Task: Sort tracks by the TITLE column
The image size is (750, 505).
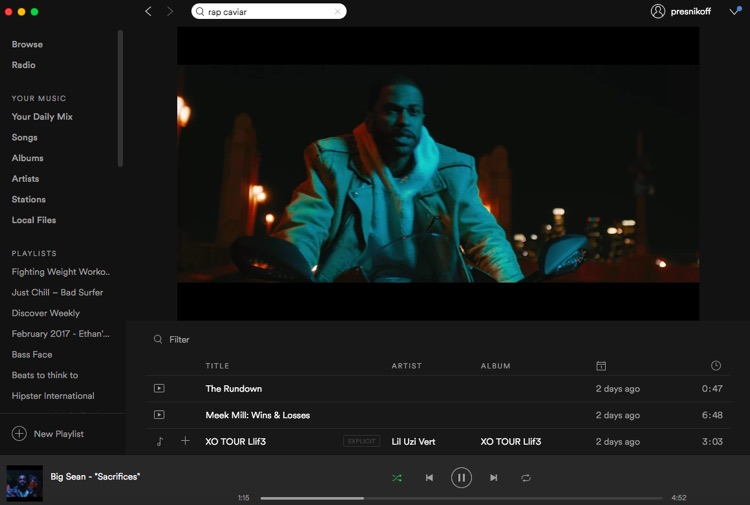Action: (x=217, y=366)
